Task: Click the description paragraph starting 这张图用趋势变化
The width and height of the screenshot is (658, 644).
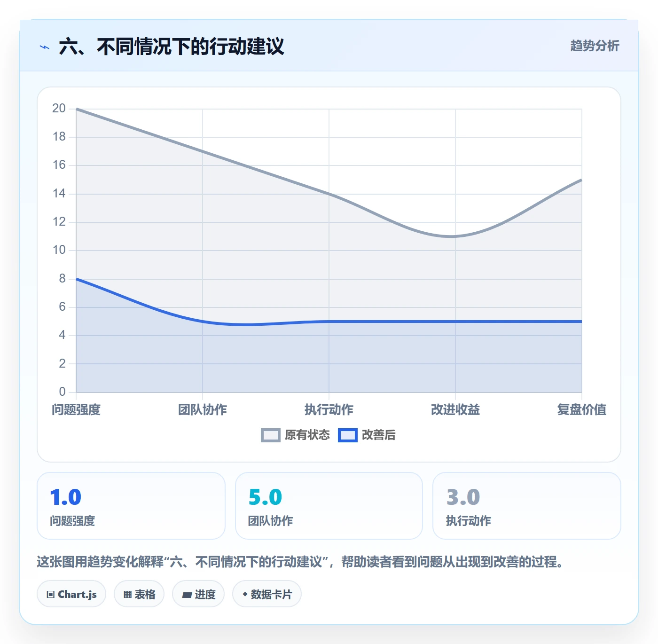Action: click(301, 562)
